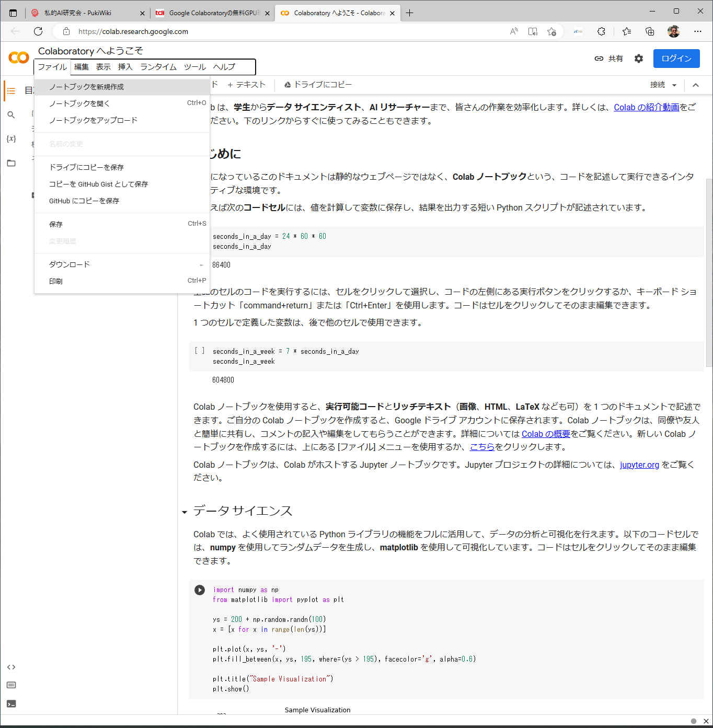This screenshot has width=713, height=728.
Task: Click the blue ログイン button
Action: [676, 59]
